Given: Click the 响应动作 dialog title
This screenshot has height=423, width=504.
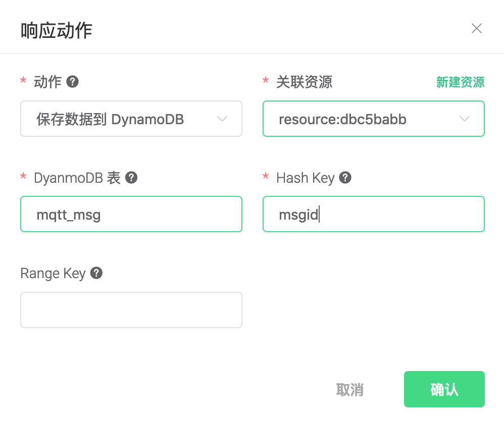Looking at the screenshot, I should point(56,30).
